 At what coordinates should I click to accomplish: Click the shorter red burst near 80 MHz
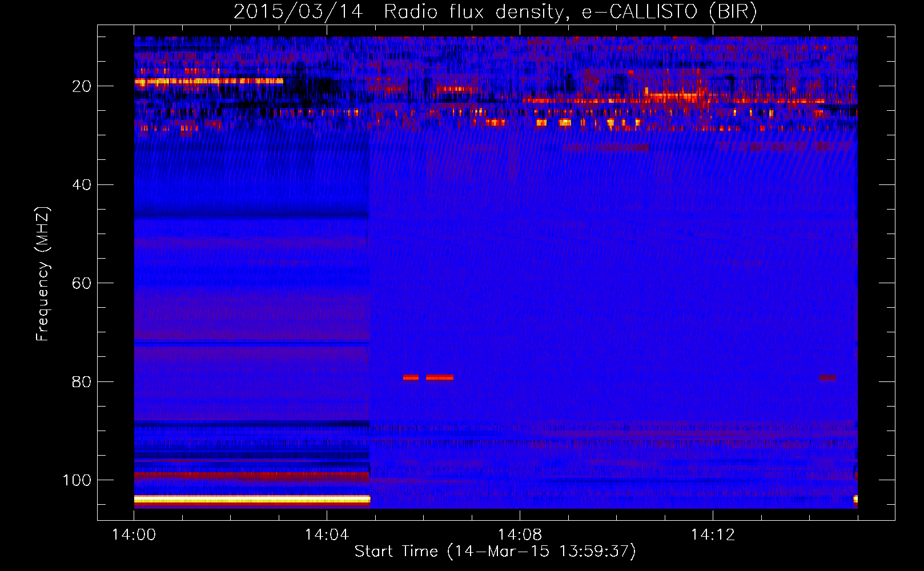coord(411,377)
